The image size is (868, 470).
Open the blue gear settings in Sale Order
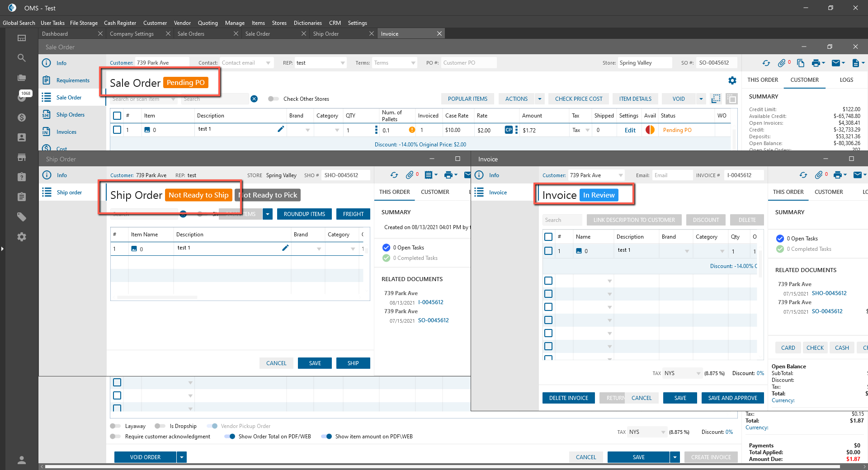[732, 80]
